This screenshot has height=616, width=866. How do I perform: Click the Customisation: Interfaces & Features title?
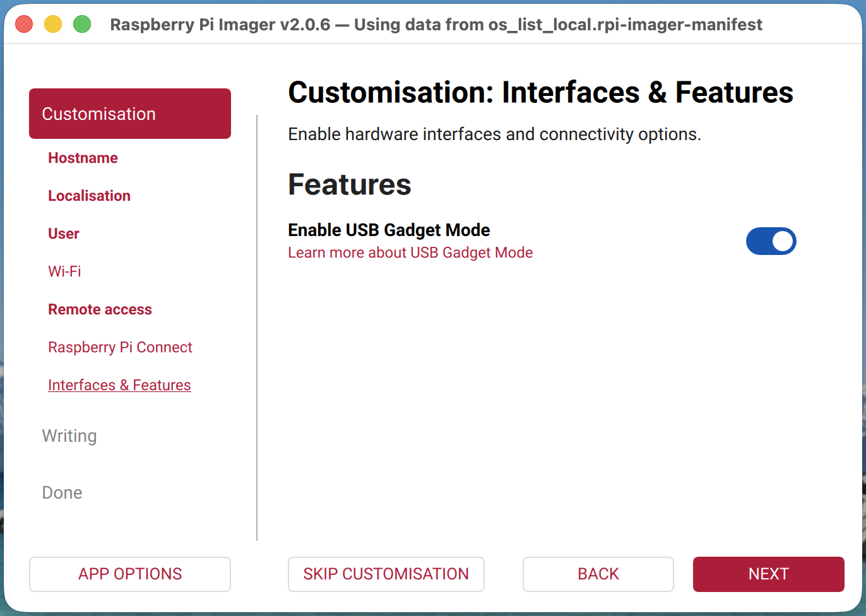pos(540,92)
